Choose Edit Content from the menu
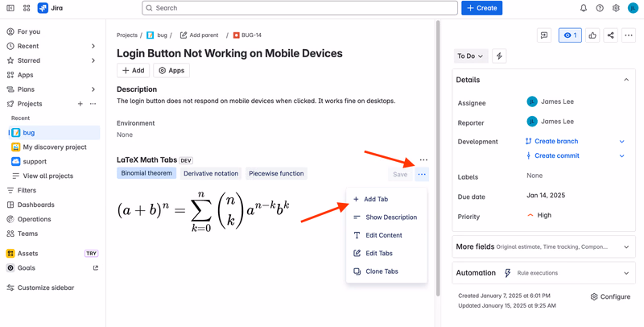This screenshot has width=644, height=327. tap(386, 235)
